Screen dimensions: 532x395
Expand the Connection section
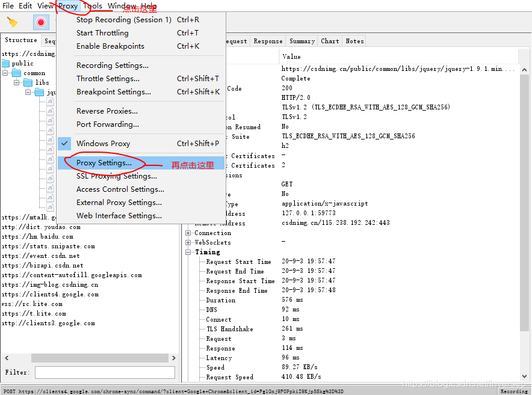[188, 233]
